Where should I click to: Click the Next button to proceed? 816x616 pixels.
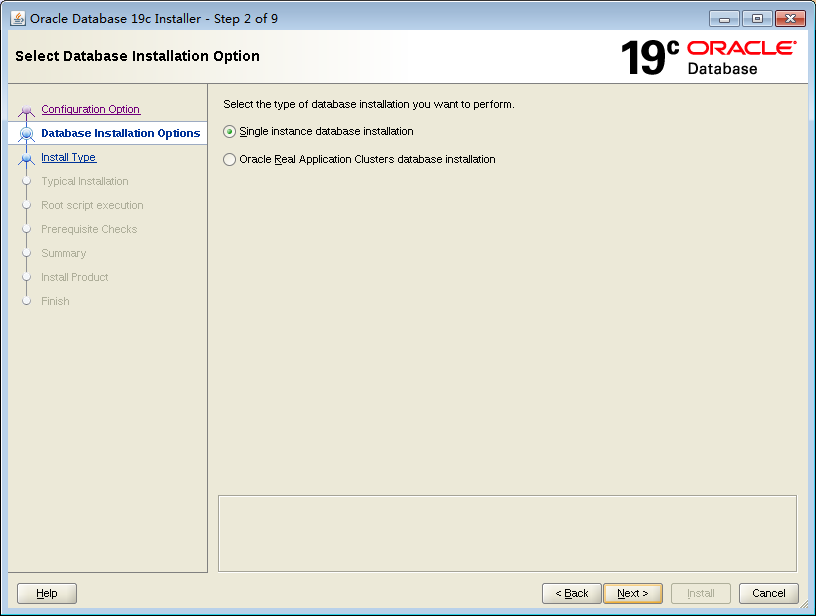(633, 593)
